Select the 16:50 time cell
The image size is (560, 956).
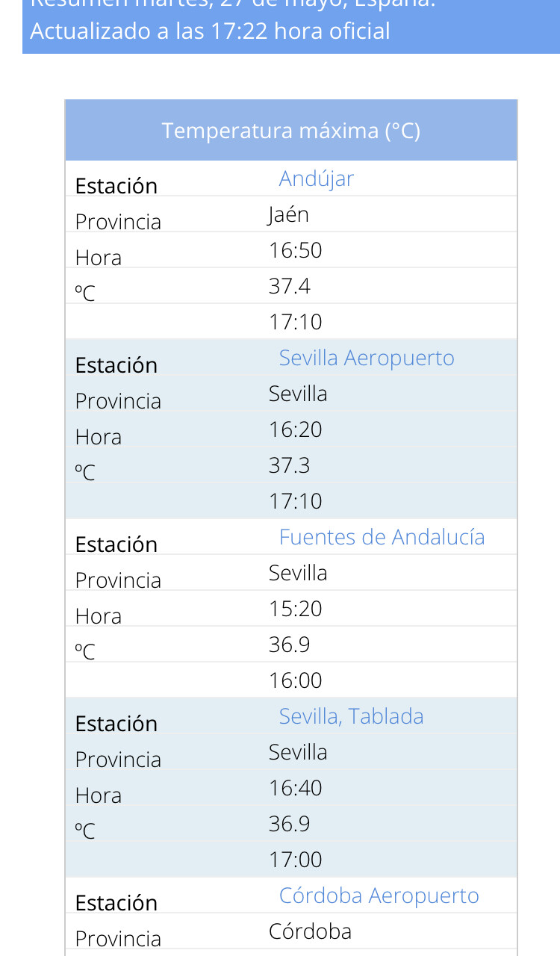click(x=295, y=250)
